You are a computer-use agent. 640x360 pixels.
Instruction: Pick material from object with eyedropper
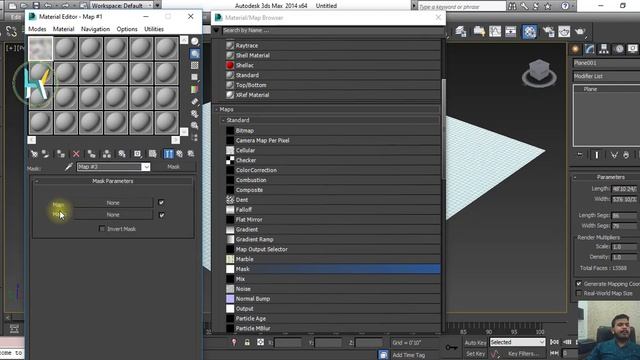69,167
